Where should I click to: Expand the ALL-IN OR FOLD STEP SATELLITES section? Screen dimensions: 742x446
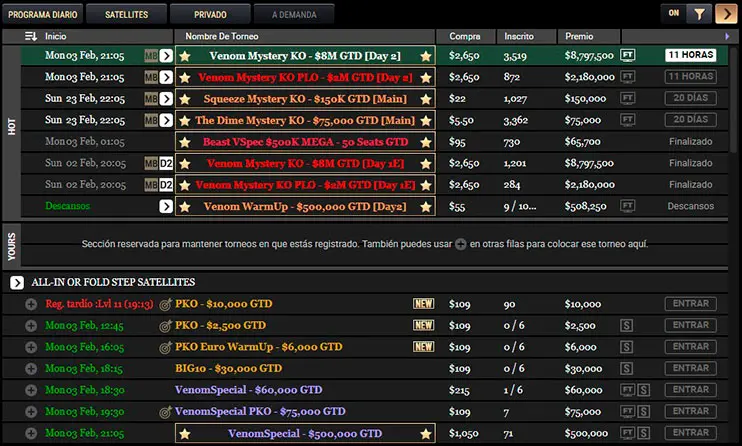17,283
